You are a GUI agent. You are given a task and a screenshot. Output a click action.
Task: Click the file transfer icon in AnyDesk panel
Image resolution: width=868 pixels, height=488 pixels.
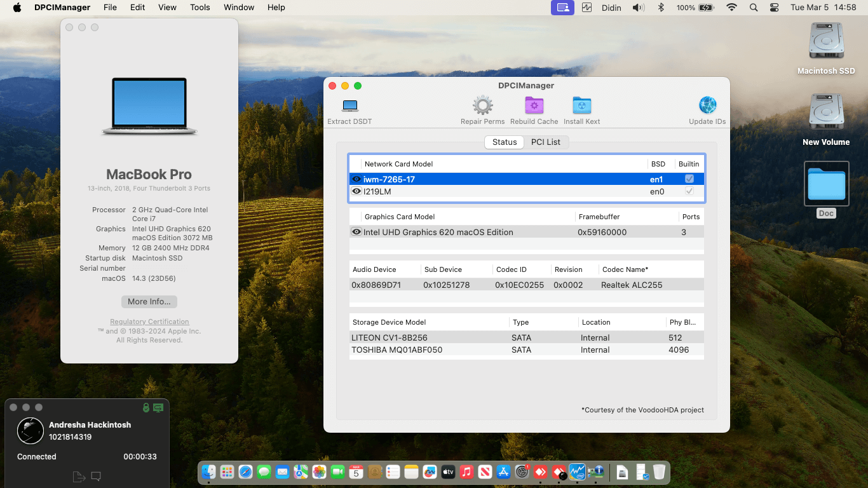pos(78,477)
